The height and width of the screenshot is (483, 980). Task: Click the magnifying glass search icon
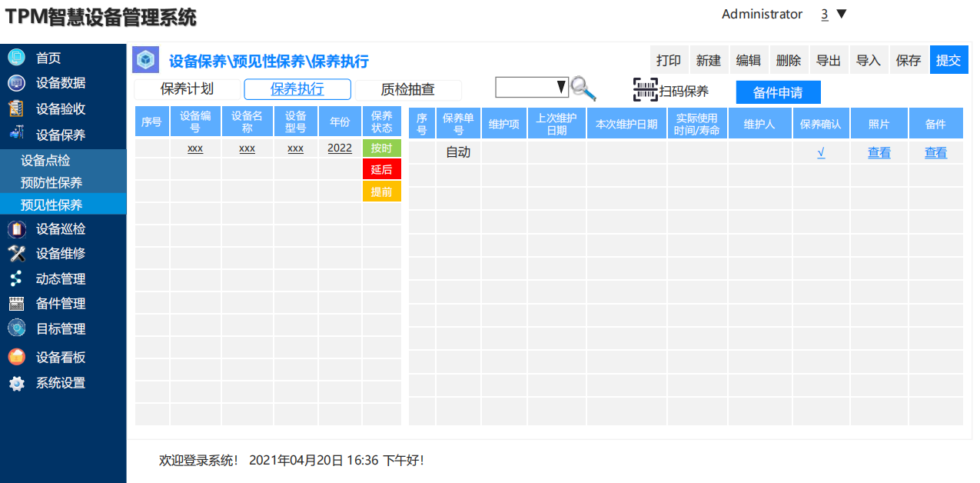pyautogui.click(x=584, y=89)
